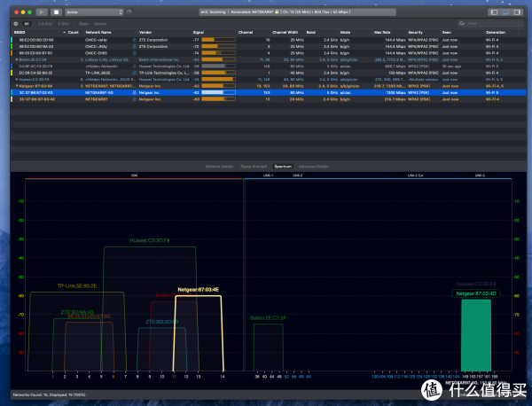Click the lock icon on the Hidden Network Huawei row

(x=135, y=66)
